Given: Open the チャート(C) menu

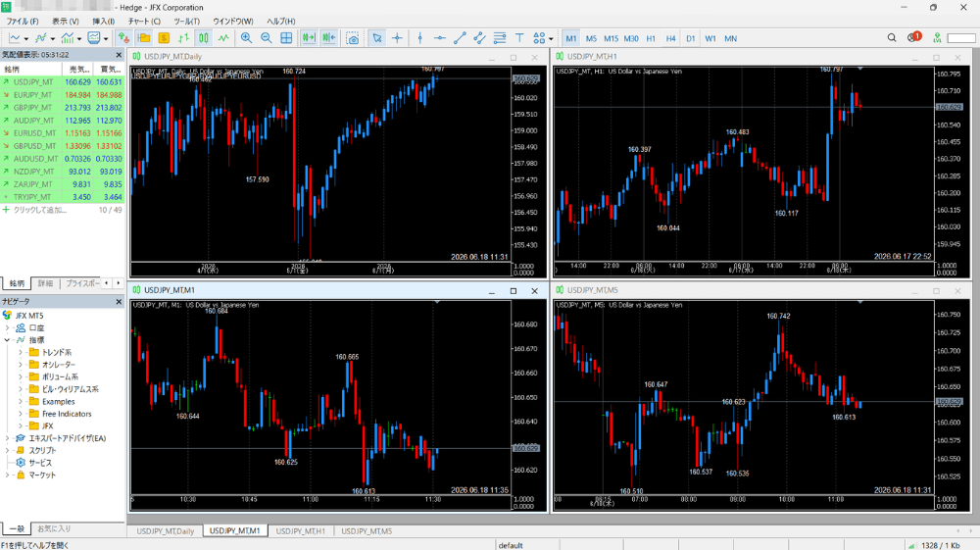Looking at the screenshot, I should [144, 22].
